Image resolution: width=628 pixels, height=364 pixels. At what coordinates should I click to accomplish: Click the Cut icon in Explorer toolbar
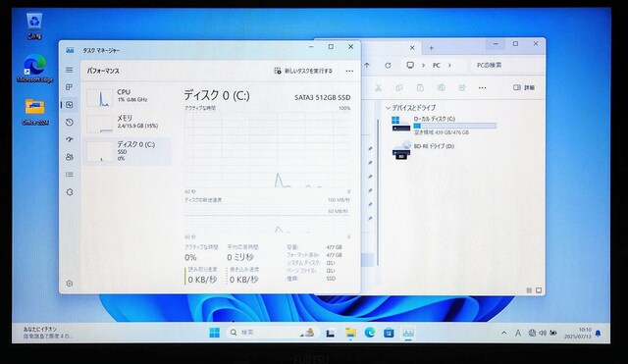[x=378, y=87]
